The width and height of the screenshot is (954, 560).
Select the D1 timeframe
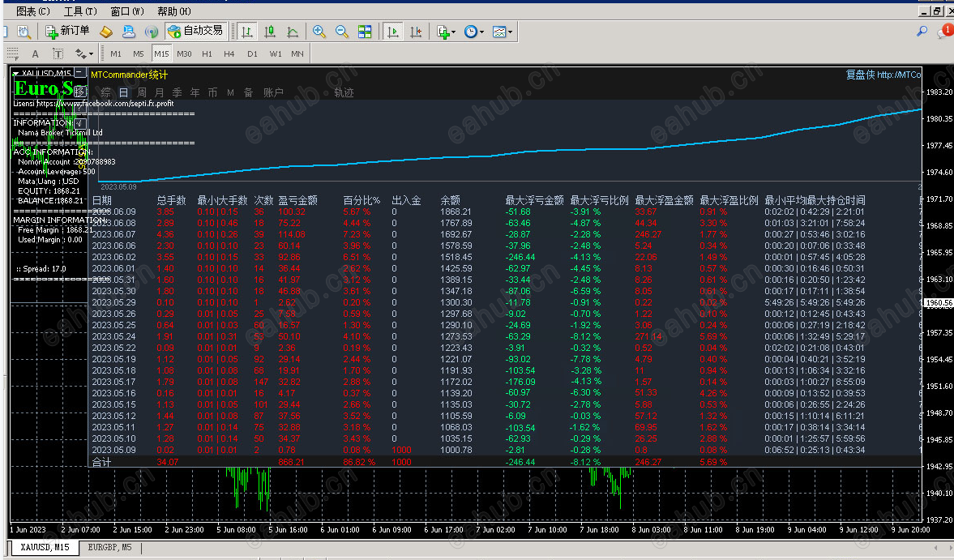[252, 53]
